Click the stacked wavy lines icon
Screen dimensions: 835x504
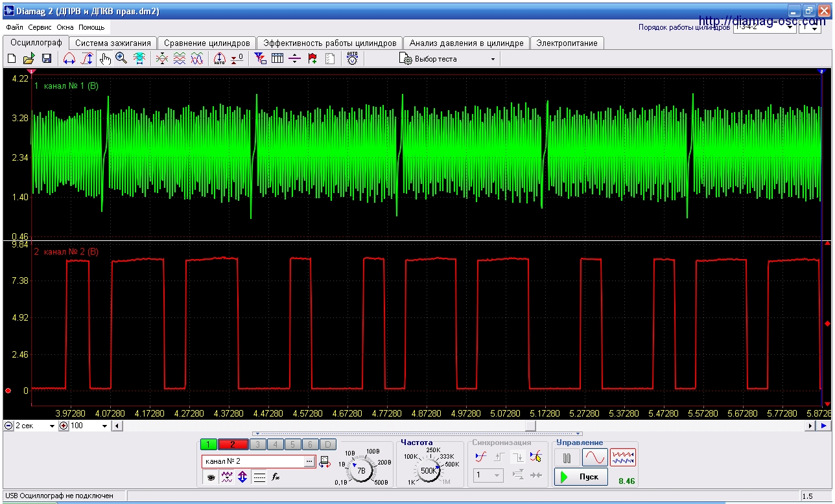click(180, 59)
